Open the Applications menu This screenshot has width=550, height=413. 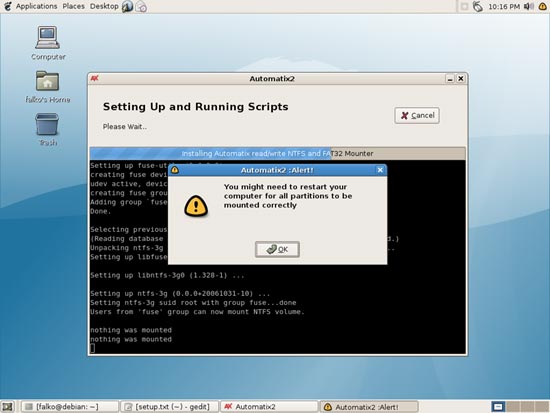[x=36, y=6]
